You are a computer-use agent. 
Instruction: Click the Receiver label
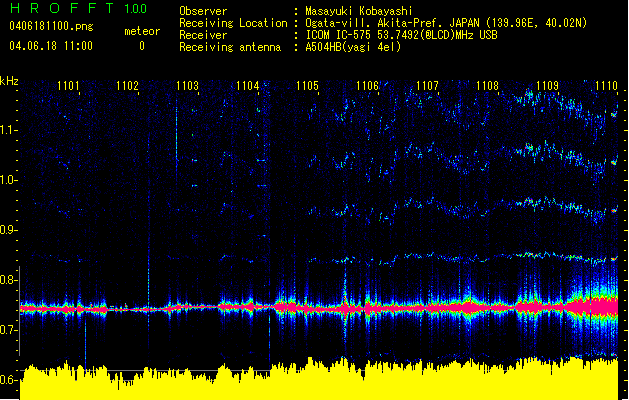click(203, 35)
